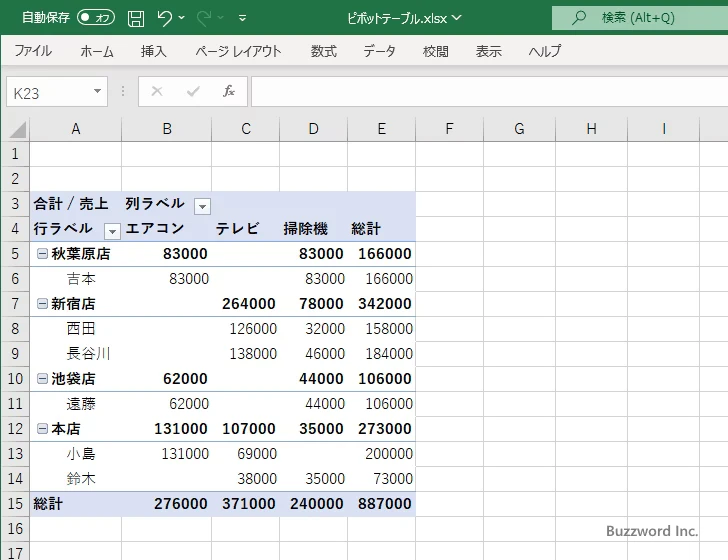Click cell value 126000 for 西田
This screenshot has width=728, height=560.
(x=253, y=329)
